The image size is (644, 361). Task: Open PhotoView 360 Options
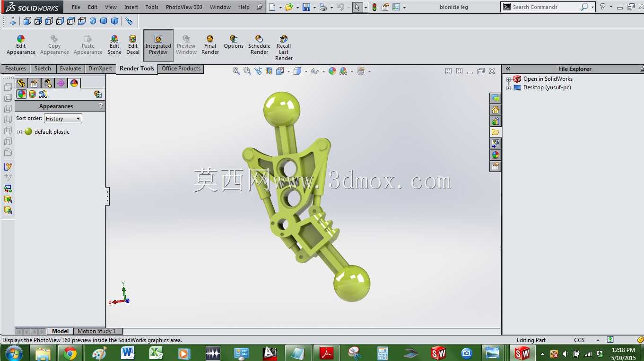coord(234,43)
